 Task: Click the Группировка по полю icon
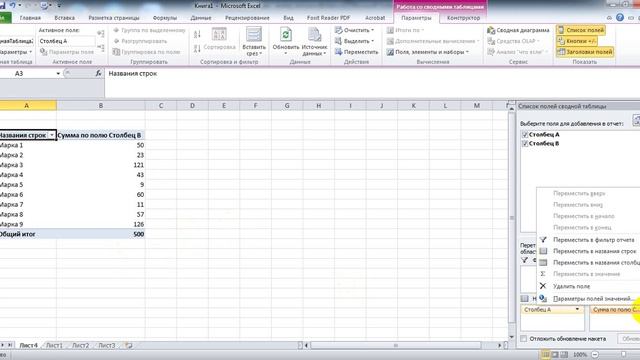[116, 52]
